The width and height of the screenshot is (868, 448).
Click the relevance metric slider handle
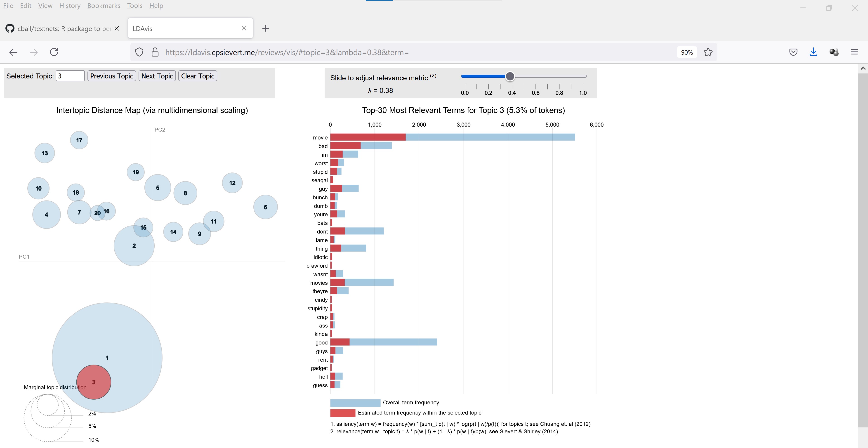pyautogui.click(x=510, y=76)
